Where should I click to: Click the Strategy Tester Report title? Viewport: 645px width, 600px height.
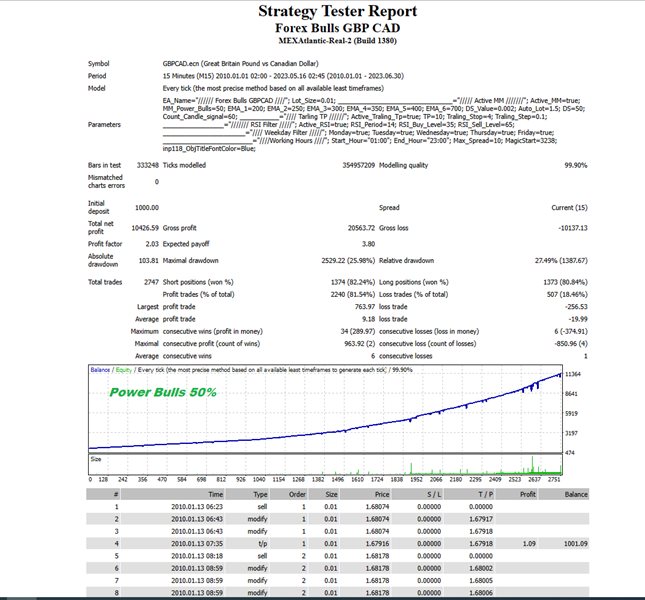324,12
